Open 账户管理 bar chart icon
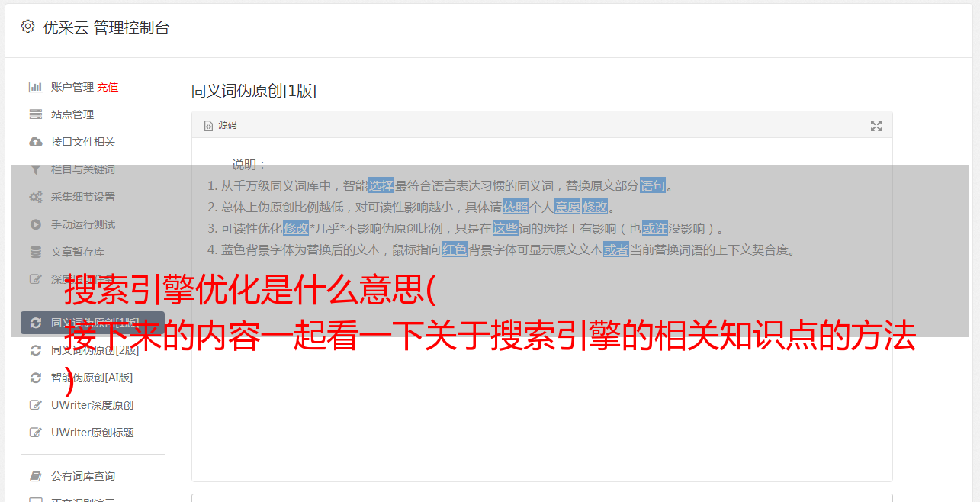The width and height of the screenshot is (980, 502). (35, 87)
